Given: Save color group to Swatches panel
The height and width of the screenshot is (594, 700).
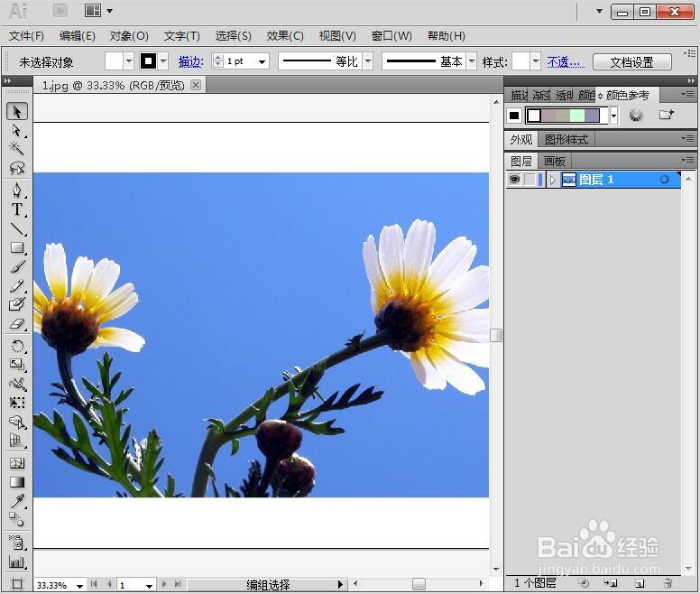Looking at the screenshot, I should [666, 115].
